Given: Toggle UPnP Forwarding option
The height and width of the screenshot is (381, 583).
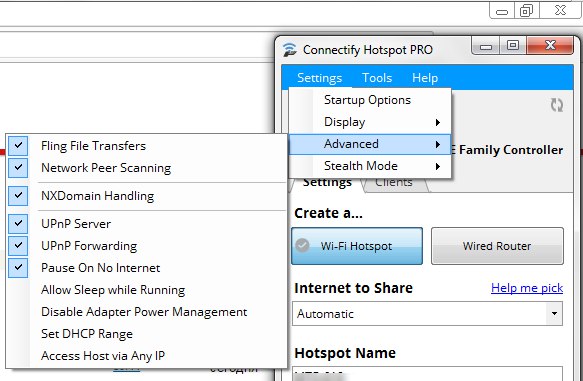Looking at the screenshot, I should [146, 245].
